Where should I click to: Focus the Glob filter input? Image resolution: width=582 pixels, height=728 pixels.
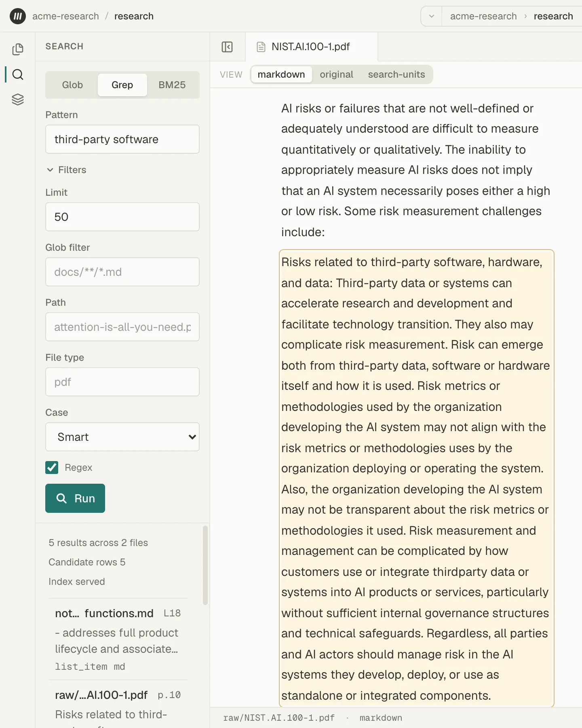click(x=122, y=272)
